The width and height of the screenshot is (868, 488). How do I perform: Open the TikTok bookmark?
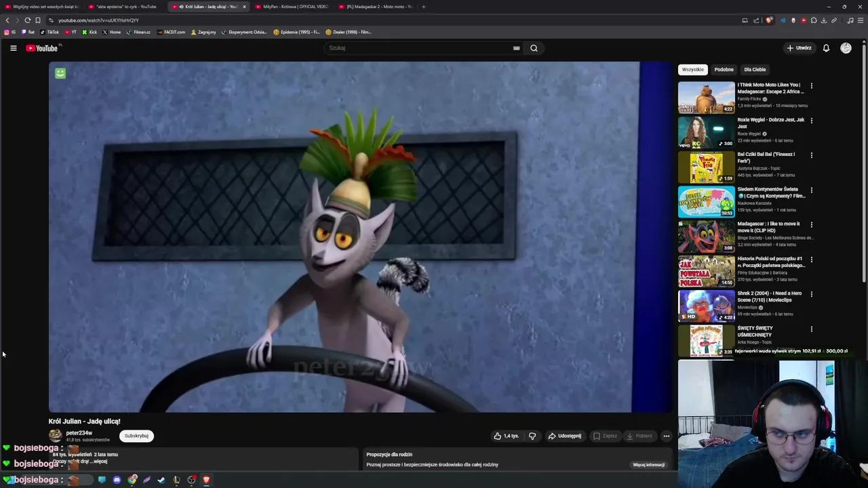50,32
